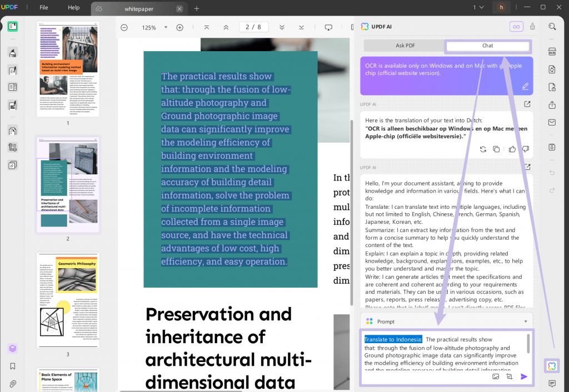Take a screenshot for the prompt
Screen dimensions: 569x392
510,377
